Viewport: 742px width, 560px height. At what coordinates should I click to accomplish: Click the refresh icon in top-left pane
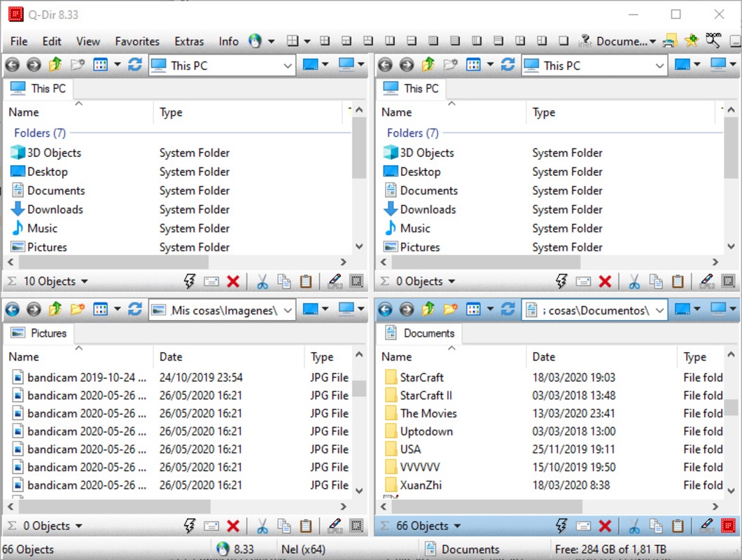[x=135, y=65]
